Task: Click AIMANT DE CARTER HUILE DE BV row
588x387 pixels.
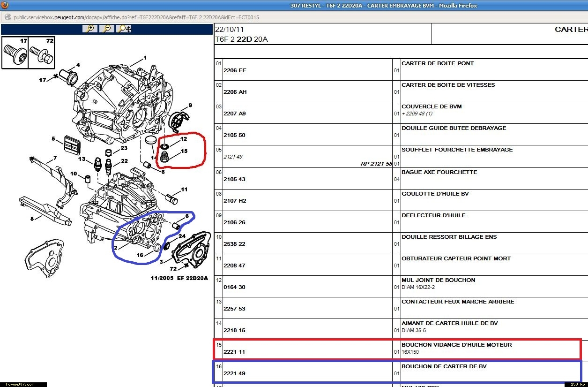Action: [449, 323]
